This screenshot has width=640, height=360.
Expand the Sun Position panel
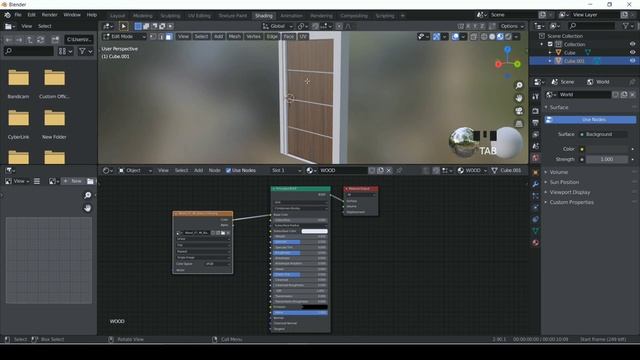(564, 182)
